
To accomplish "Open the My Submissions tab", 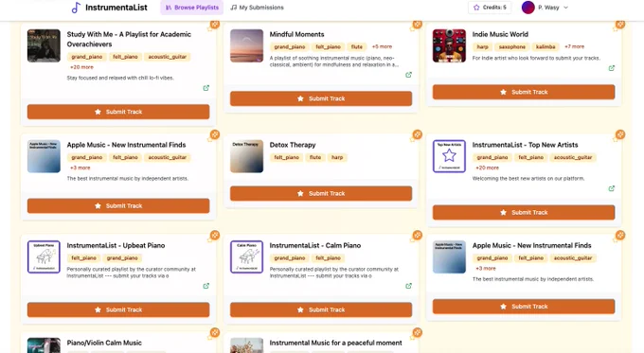I will (257, 8).
